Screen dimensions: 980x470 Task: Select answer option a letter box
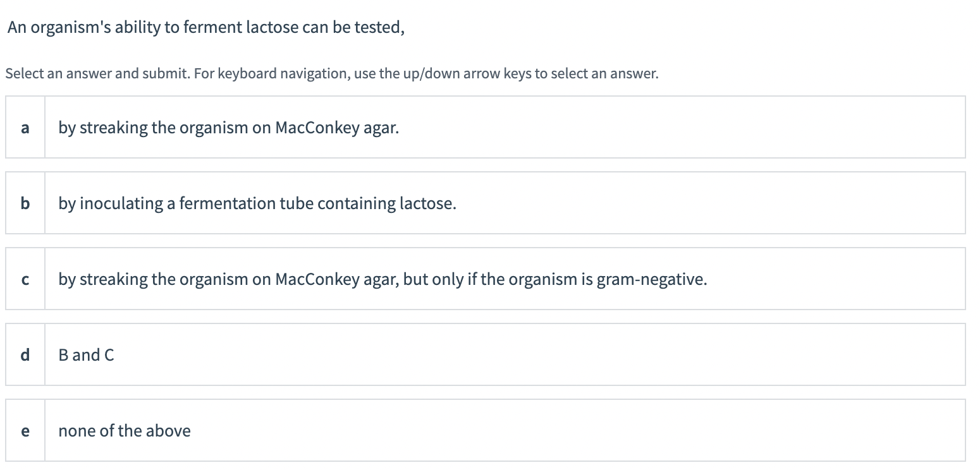pos(25,128)
